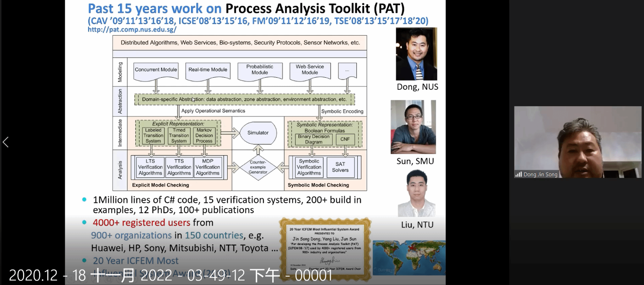The image size is (644, 285).
Task: Click the ICFEM award certificate image
Action: coord(325,249)
